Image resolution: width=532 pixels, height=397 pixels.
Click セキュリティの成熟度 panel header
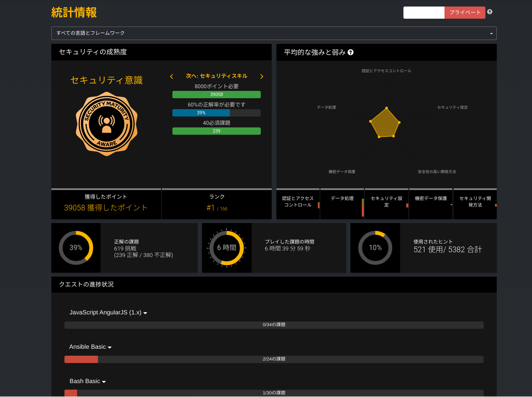tap(162, 52)
